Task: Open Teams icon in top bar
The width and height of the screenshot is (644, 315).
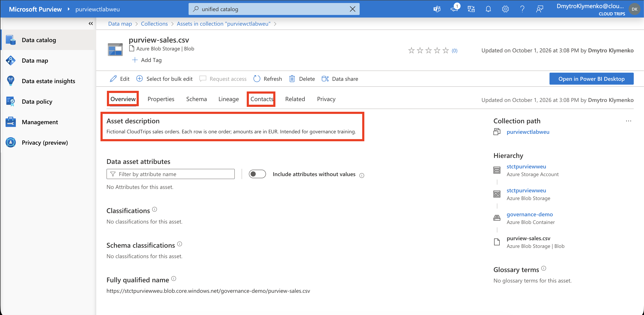Action: pyautogui.click(x=437, y=9)
